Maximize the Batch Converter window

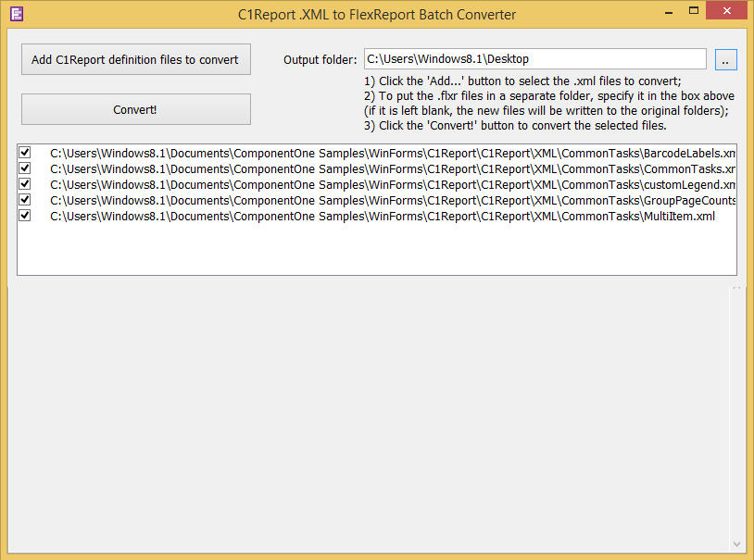(x=694, y=10)
